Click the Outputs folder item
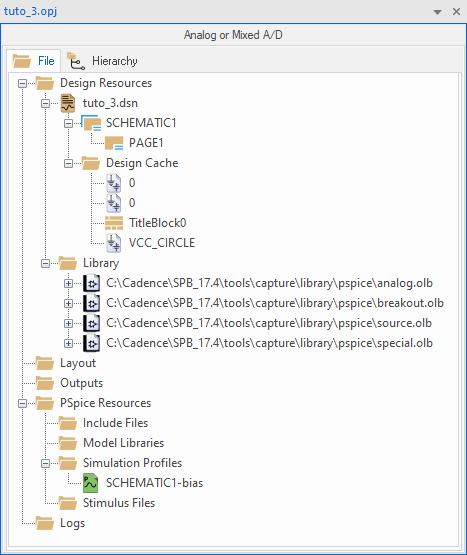 70,383
